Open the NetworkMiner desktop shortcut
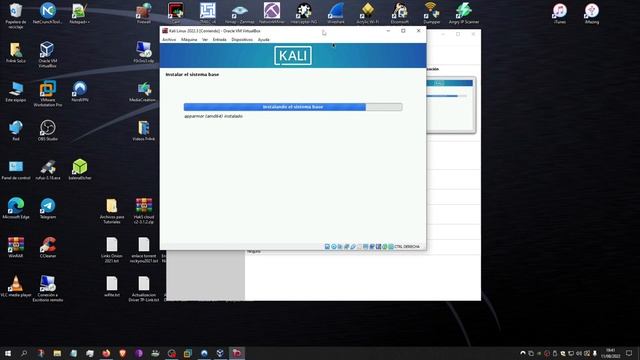This screenshot has width=640, height=360. point(272,13)
